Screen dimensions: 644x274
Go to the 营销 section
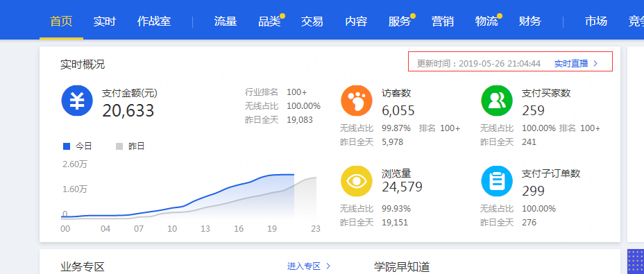[443, 21]
